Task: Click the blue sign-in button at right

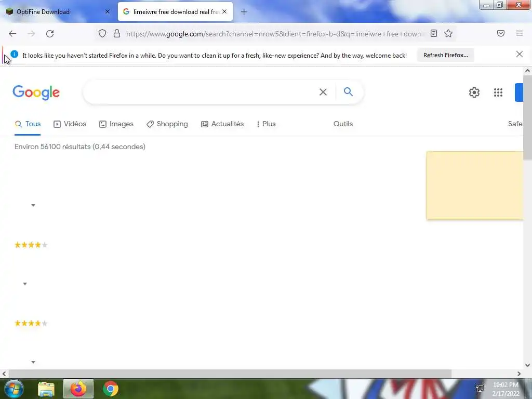Action: click(519, 92)
